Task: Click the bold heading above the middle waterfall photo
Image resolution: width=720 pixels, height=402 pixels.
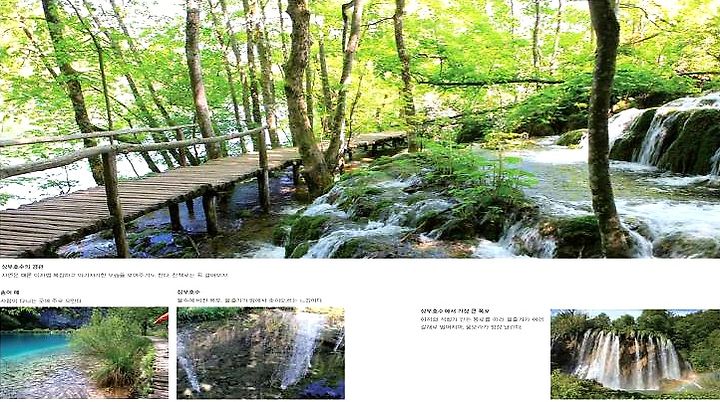Action: (189, 292)
